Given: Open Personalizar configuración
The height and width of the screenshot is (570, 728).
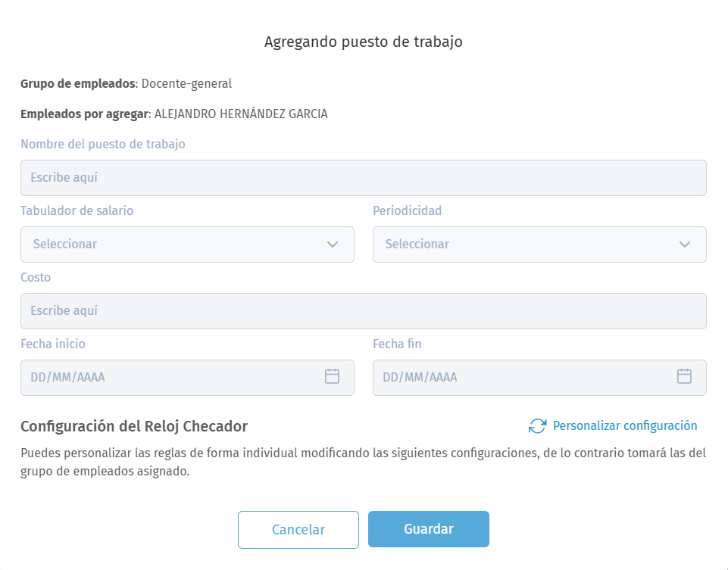Looking at the screenshot, I should 624,425.
